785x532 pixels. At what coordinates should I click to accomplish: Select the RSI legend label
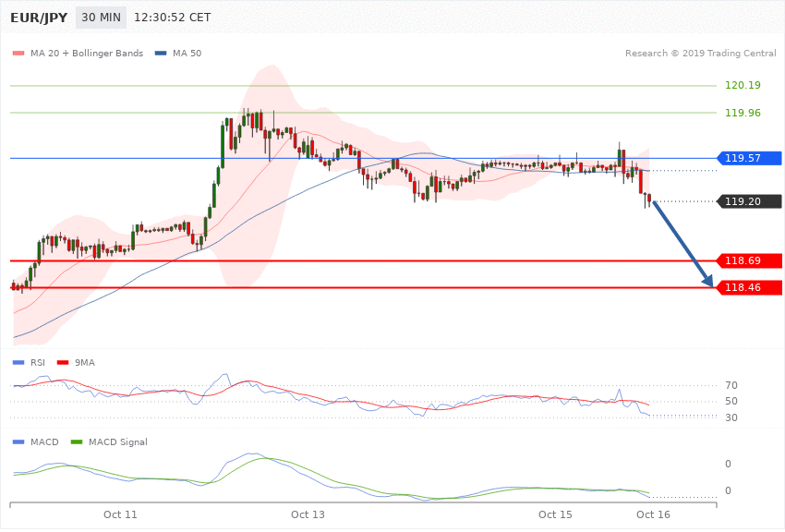38,362
